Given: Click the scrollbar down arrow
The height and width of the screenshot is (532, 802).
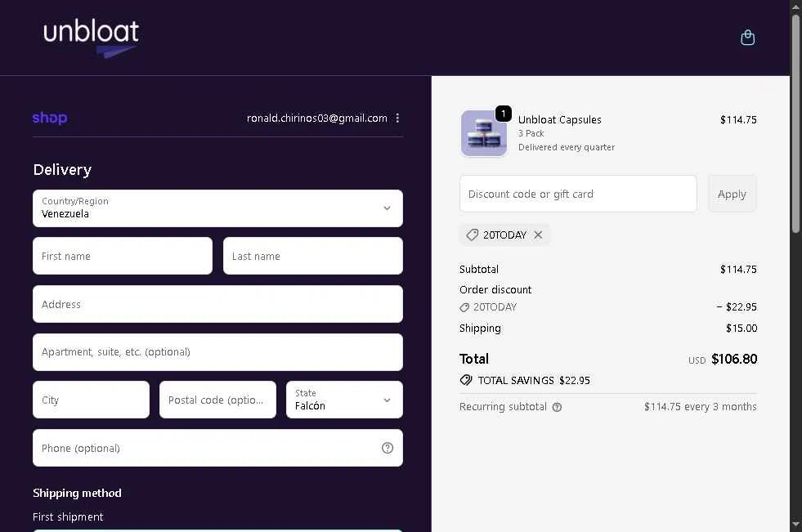Looking at the screenshot, I should click(795, 525).
